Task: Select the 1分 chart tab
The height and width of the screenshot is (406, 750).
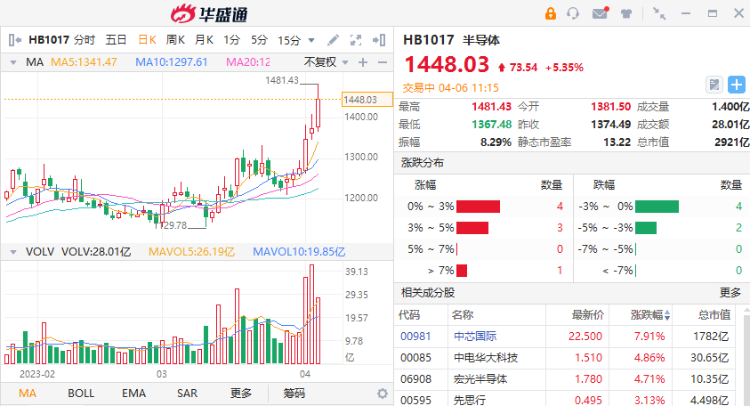Action: tap(232, 40)
